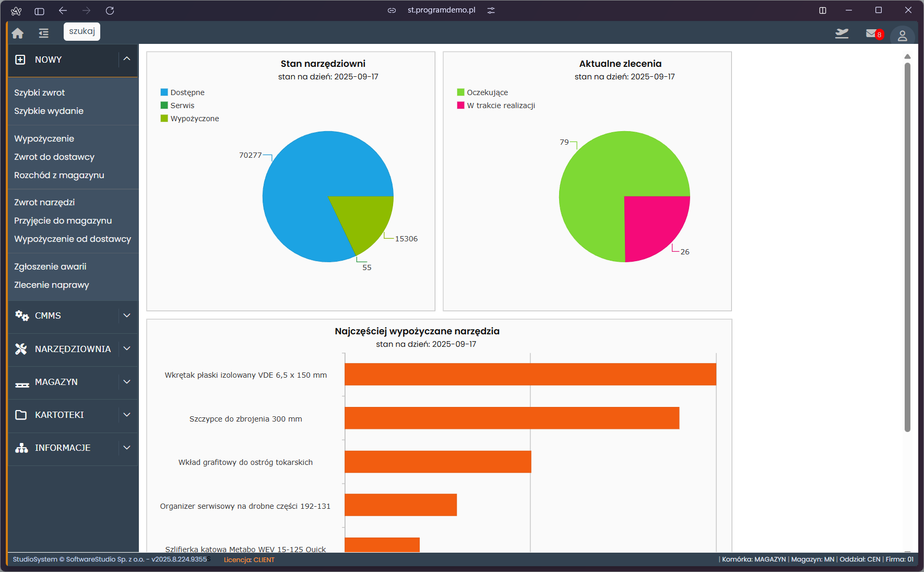Toggle the Oczekujące legend entry
The height and width of the screenshot is (572, 924).
(x=460, y=92)
